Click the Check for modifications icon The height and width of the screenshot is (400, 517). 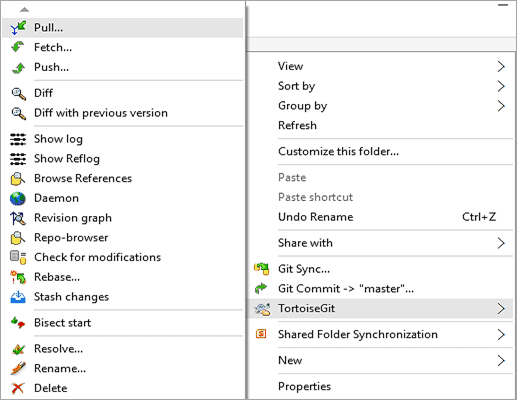coord(18,257)
